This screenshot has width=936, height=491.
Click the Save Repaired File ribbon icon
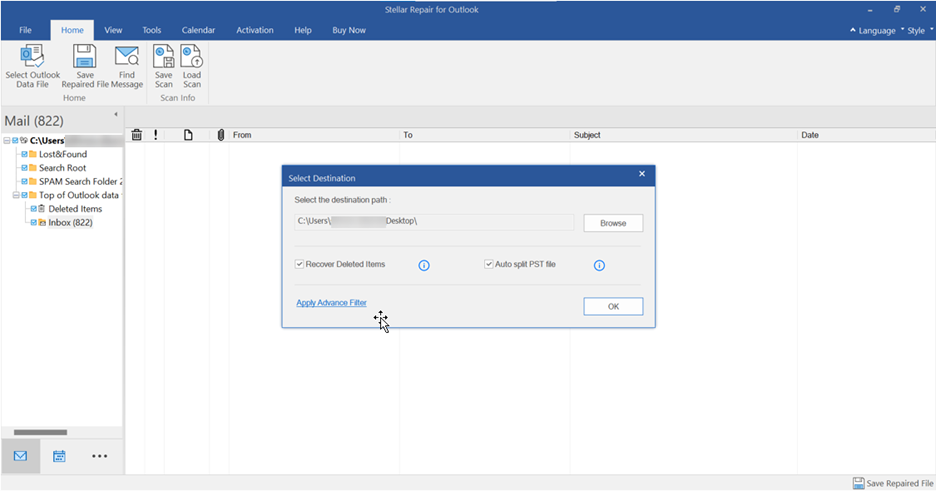pyautogui.click(x=85, y=56)
